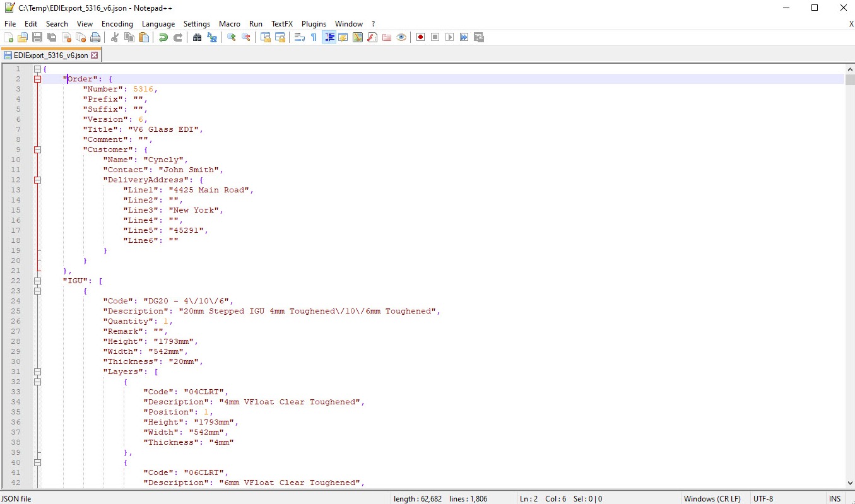Open the Document Map panel icon
The height and width of the screenshot is (504, 855).
click(358, 38)
